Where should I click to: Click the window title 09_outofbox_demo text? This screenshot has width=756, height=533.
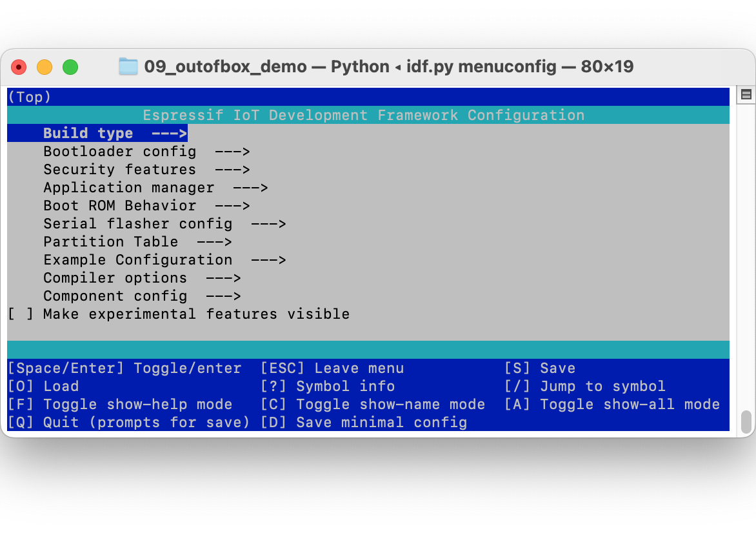pyautogui.click(x=226, y=67)
